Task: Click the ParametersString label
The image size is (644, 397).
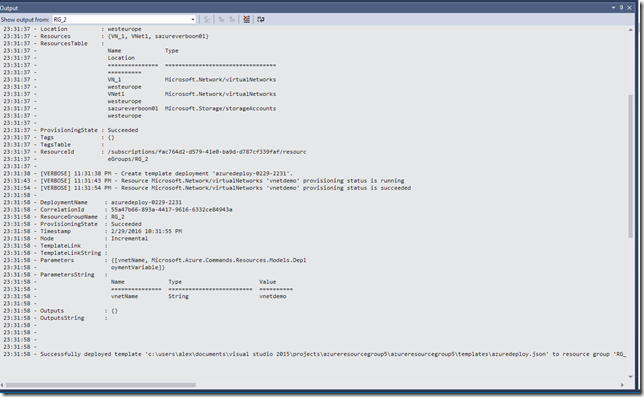Action: (x=67, y=275)
